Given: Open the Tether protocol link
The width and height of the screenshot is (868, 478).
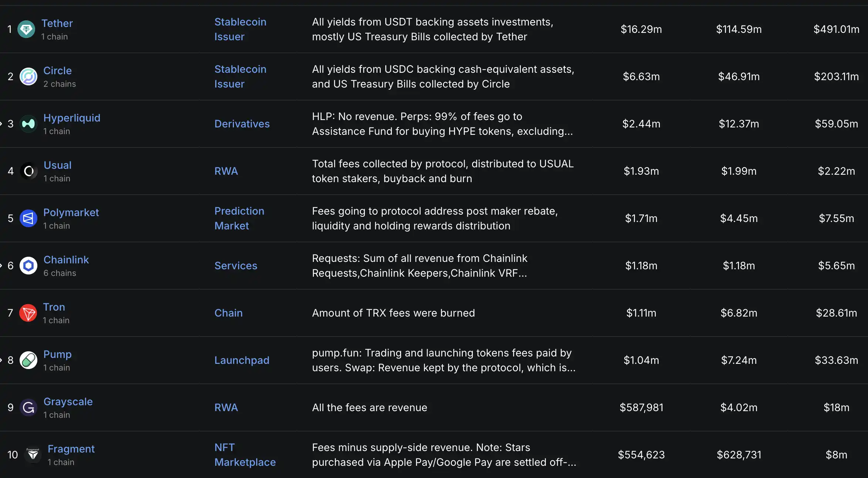Looking at the screenshot, I should click(57, 23).
